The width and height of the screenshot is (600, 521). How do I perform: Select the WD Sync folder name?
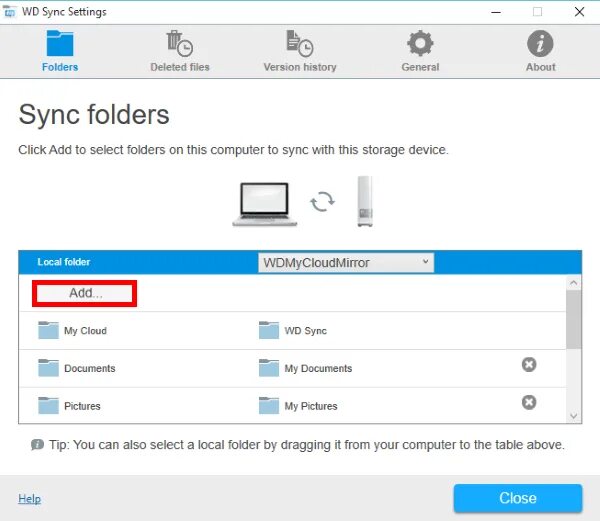[305, 331]
